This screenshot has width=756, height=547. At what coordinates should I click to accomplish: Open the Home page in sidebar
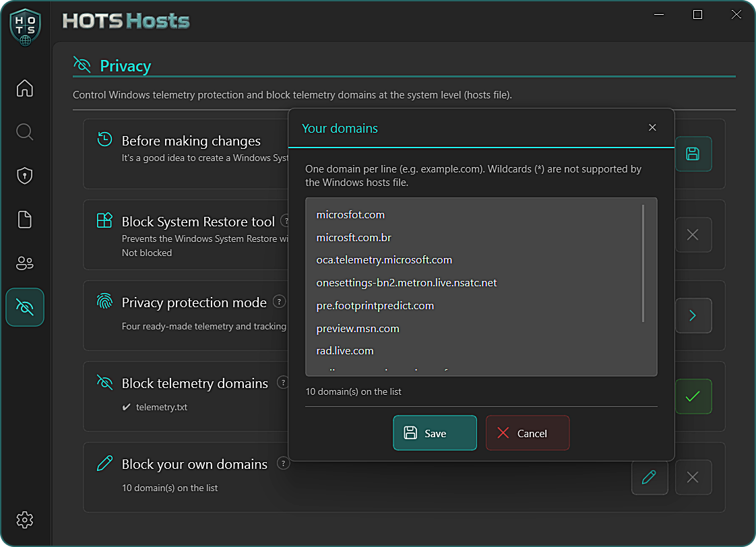pos(24,88)
